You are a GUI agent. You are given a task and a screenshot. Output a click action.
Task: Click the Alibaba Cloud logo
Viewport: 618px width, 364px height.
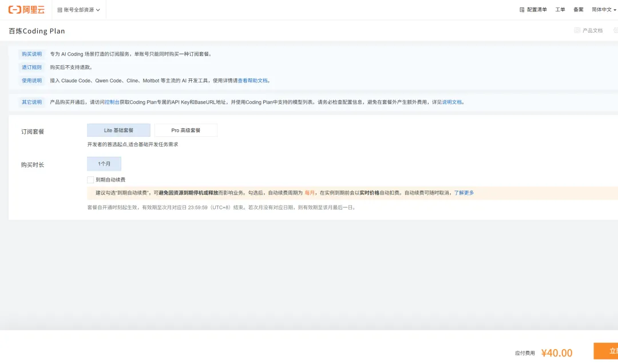click(26, 10)
